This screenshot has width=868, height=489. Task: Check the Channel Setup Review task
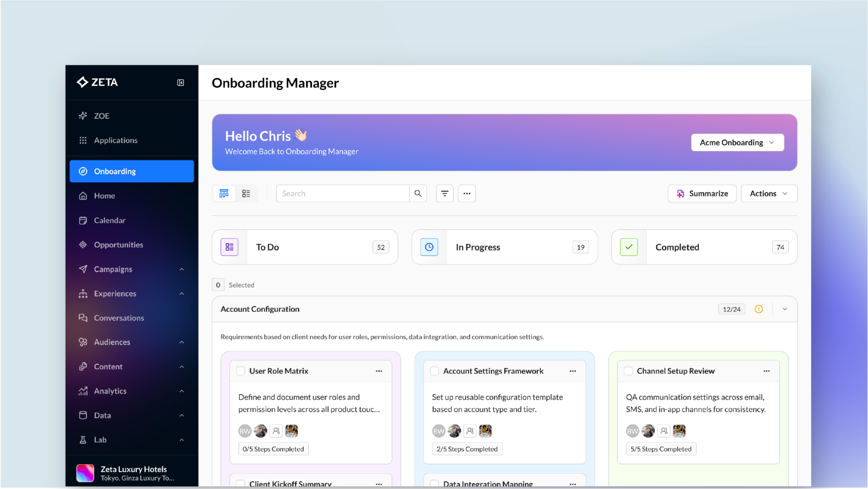[628, 371]
